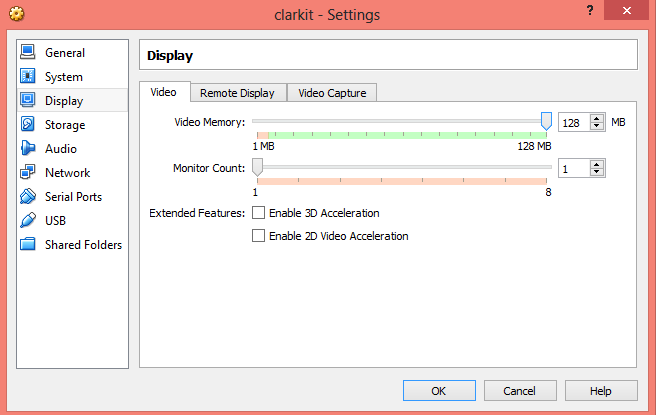Switch to the Video Capture tab
Image resolution: width=656 pixels, height=415 pixels.
point(332,93)
